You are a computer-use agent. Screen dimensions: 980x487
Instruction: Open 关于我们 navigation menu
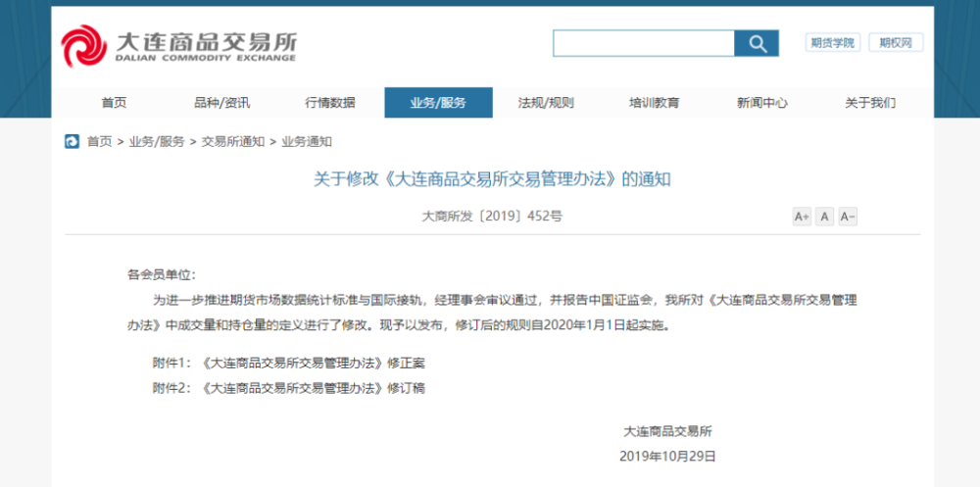pyautogui.click(x=870, y=103)
